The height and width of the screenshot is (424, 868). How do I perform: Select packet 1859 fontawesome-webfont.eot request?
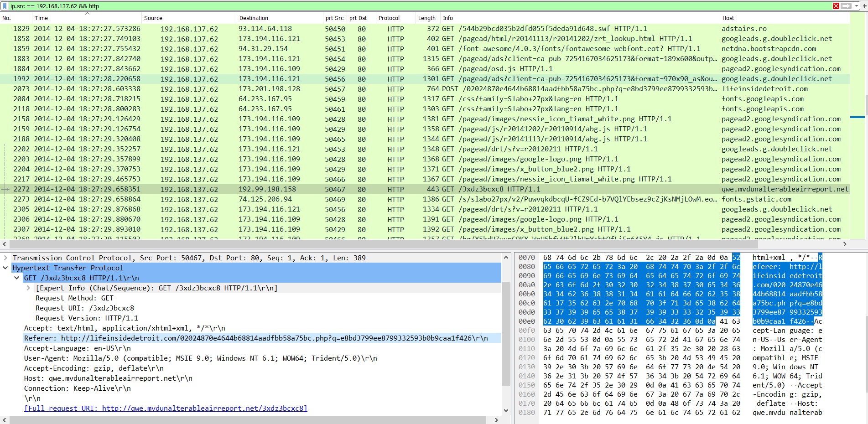(x=424, y=49)
